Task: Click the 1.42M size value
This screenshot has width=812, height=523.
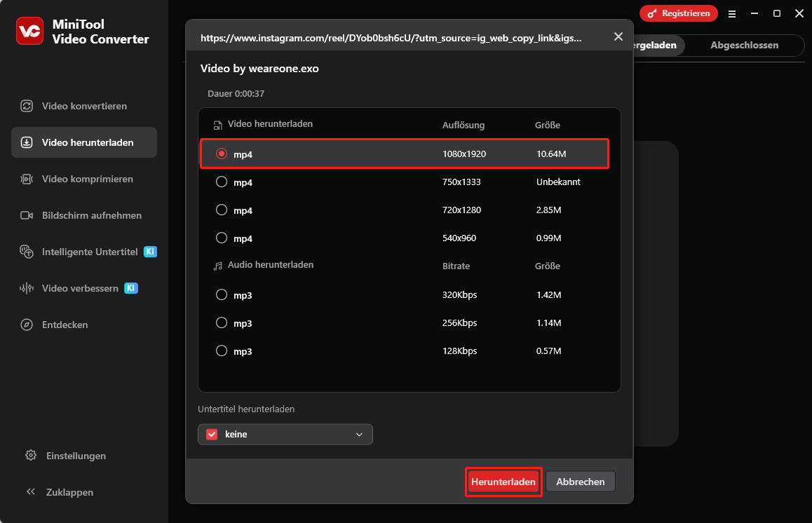Action: [x=548, y=294]
